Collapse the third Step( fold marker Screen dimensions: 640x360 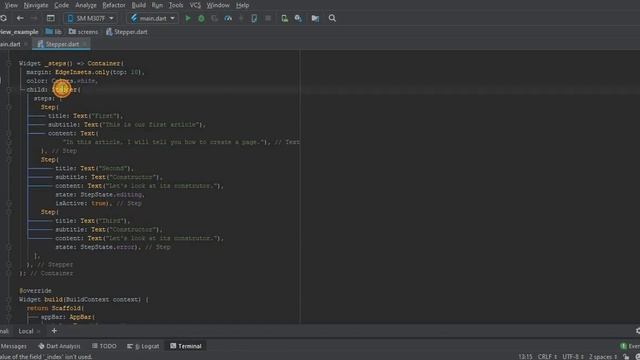[9, 212]
